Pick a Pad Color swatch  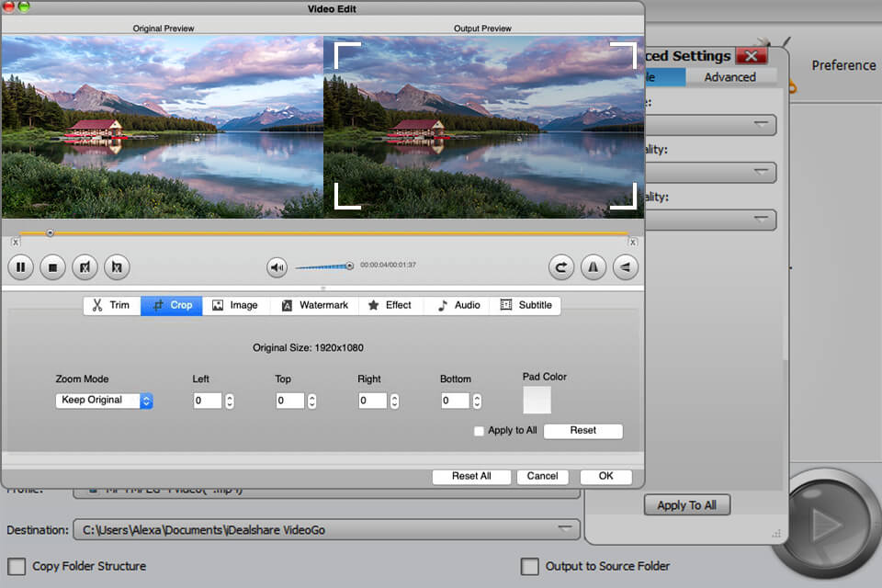click(x=537, y=401)
